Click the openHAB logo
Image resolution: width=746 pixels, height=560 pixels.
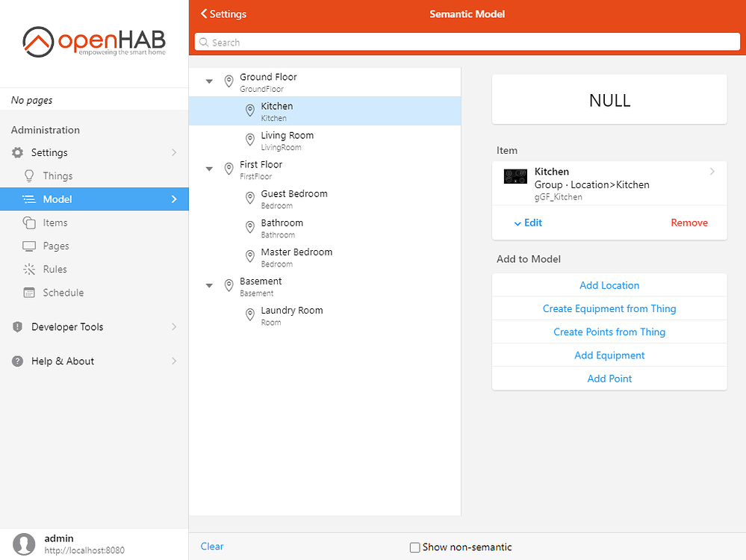tap(93, 43)
